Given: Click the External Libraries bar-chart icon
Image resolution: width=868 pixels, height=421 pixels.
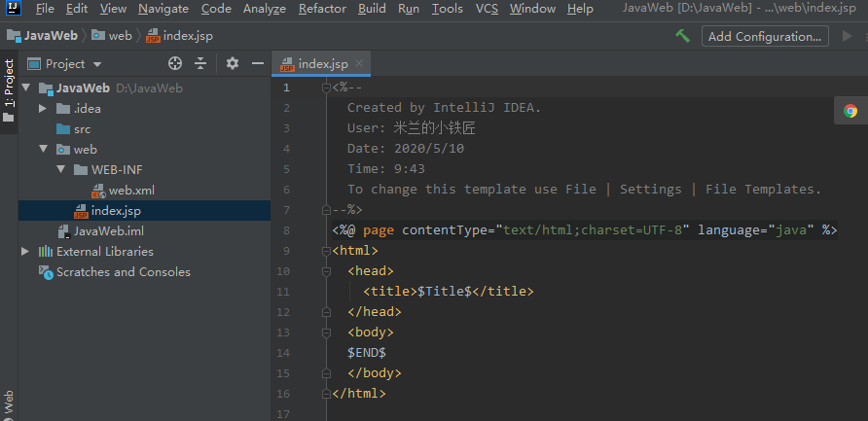Looking at the screenshot, I should click(x=45, y=252).
